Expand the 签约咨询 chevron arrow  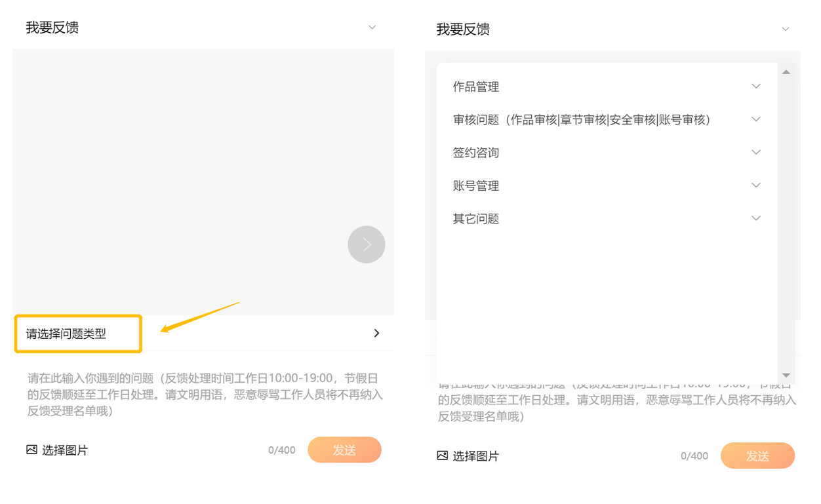(x=755, y=152)
